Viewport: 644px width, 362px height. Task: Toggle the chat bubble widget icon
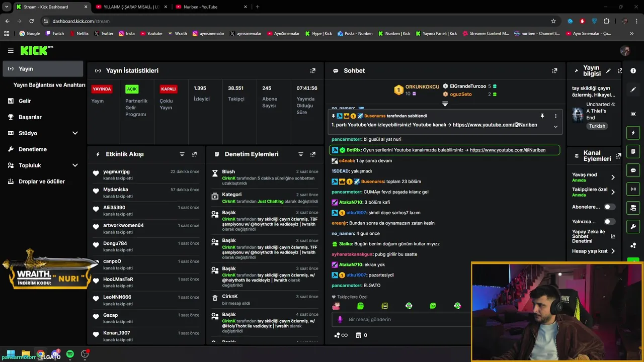coord(633,170)
